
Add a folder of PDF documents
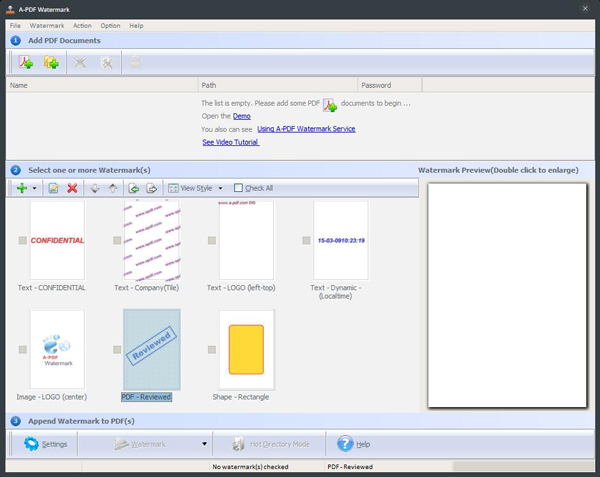click(51, 62)
